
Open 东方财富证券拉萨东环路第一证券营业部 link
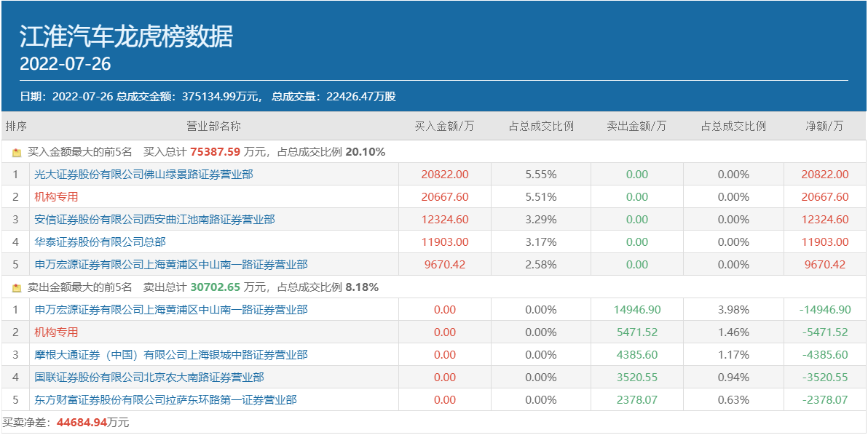click(165, 400)
